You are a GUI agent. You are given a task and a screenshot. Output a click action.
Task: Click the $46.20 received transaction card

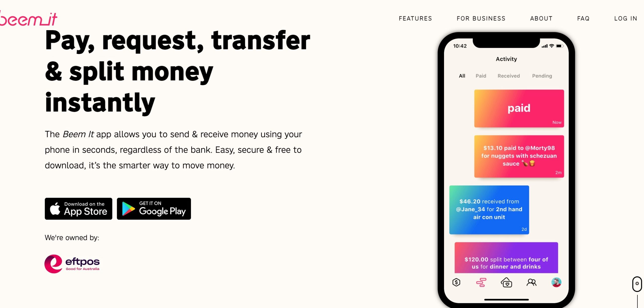pos(489,209)
